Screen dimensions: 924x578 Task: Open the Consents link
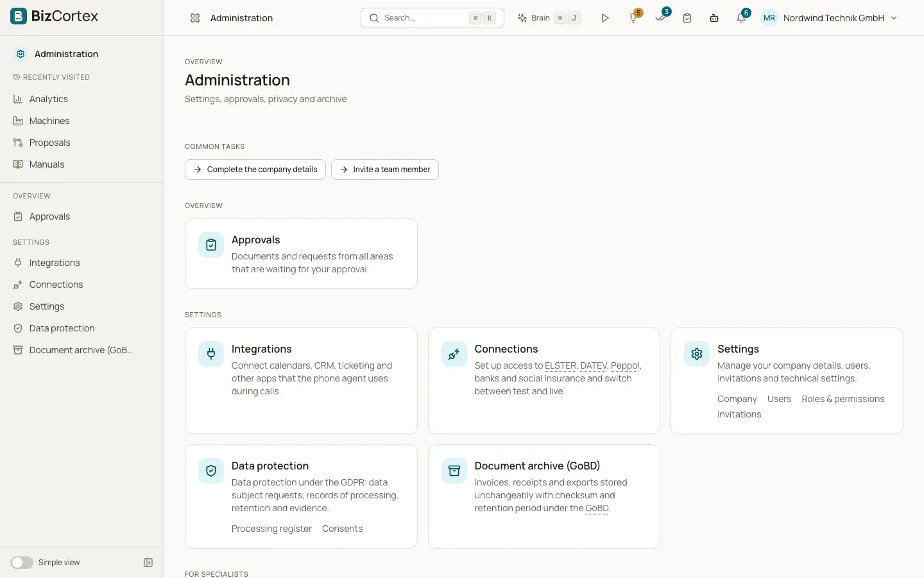343,529
